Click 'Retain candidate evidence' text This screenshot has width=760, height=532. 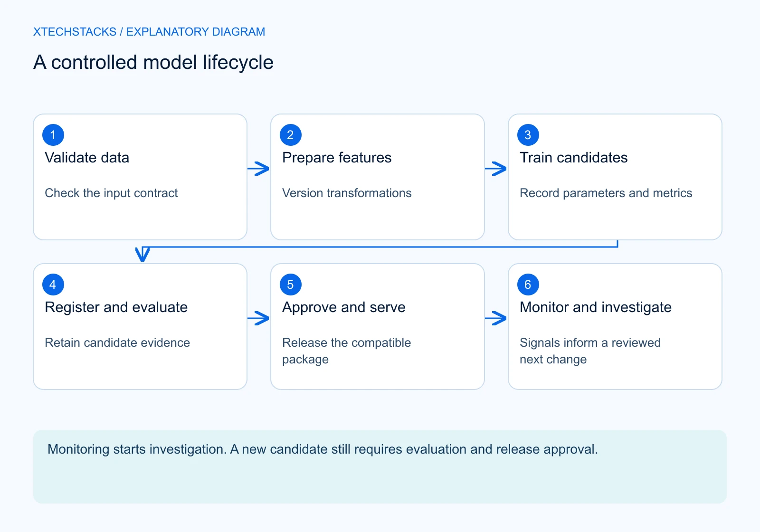click(117, 342)
